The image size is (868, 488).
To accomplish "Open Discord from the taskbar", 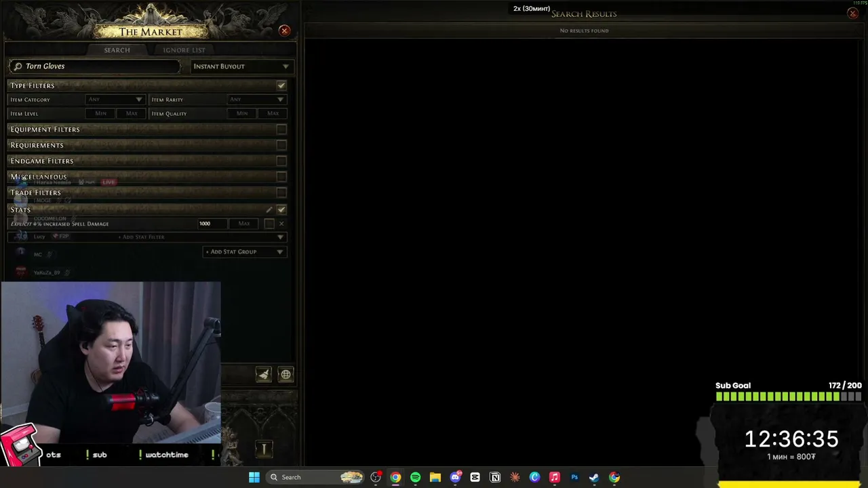I will 455,477.
